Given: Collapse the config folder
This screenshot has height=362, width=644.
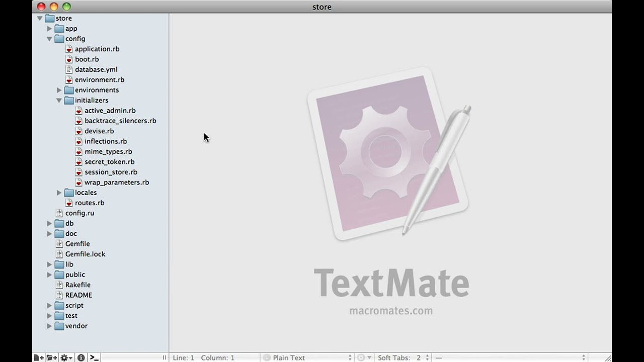Looking at the screenshot, I should [49, 39].
